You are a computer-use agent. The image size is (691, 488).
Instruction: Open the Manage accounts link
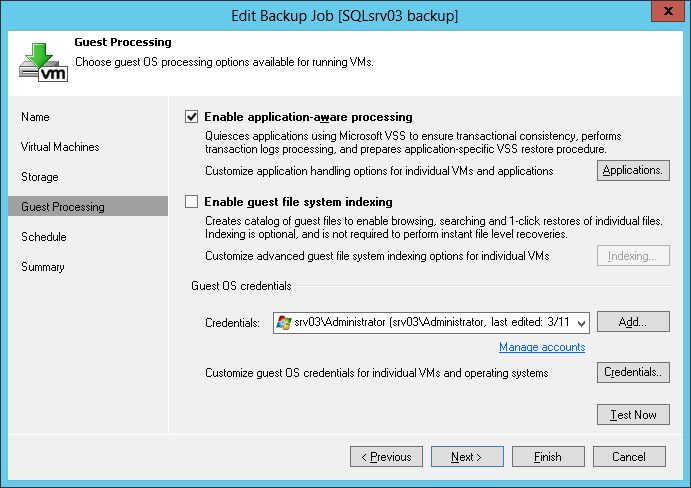coord(542,347)
